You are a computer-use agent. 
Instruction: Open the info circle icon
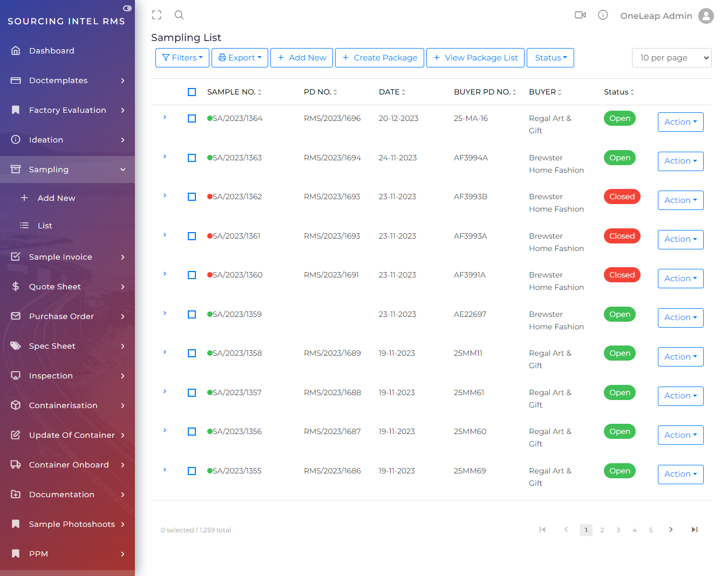(603, 15)
